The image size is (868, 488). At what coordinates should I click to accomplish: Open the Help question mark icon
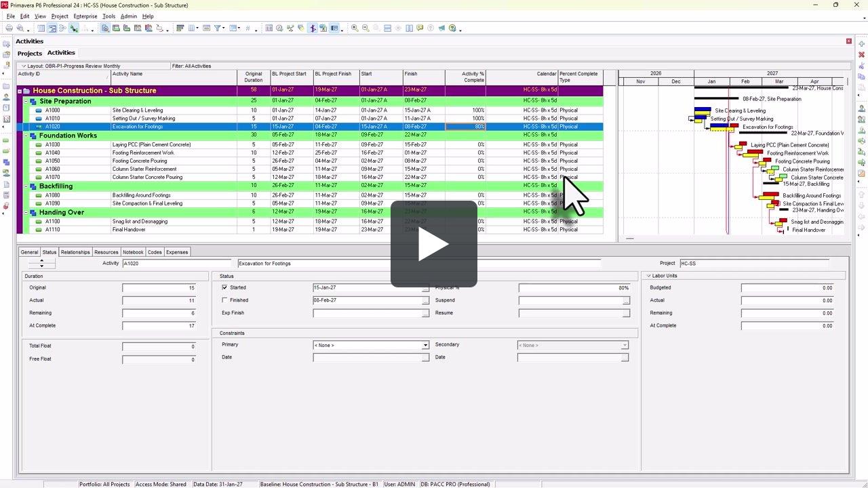(452, 28)
